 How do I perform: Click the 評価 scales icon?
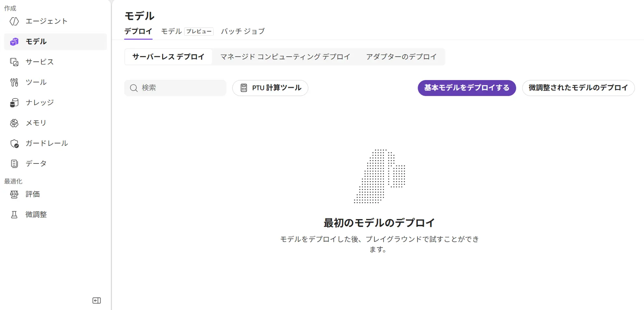[x=14, y=194]
